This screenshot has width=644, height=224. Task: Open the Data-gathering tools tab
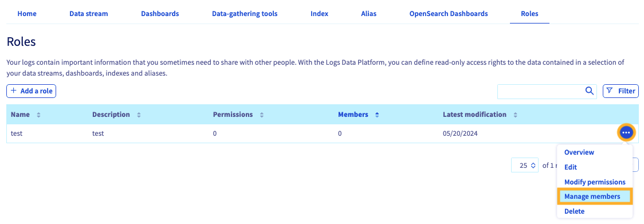click(245, 14)
